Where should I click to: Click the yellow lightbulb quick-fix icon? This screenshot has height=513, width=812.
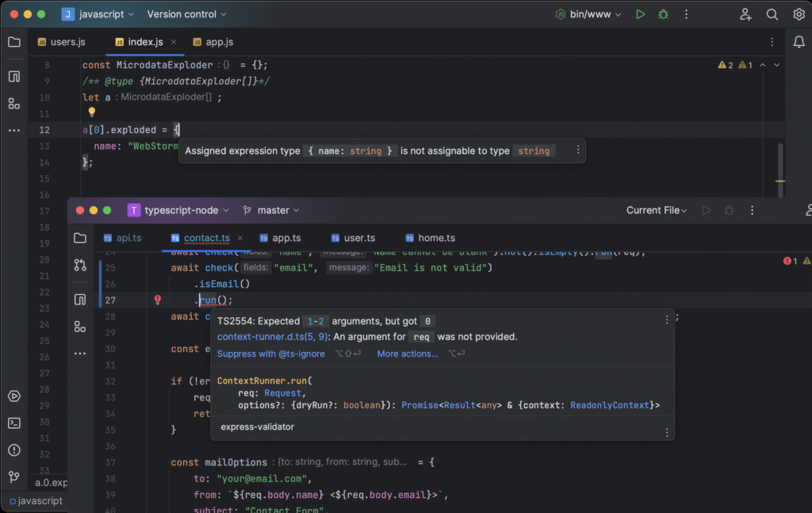click(91, 113)
